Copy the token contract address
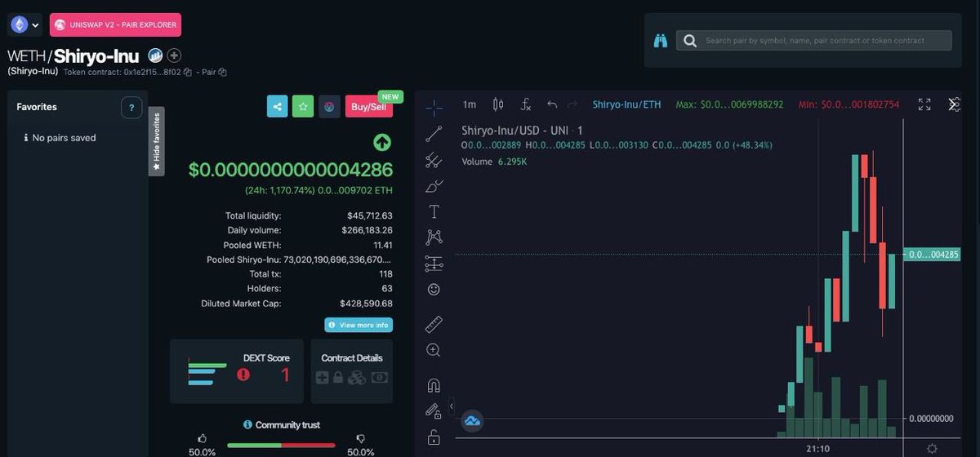Viewport: 980px width, 457px height. tap(187, 72)
